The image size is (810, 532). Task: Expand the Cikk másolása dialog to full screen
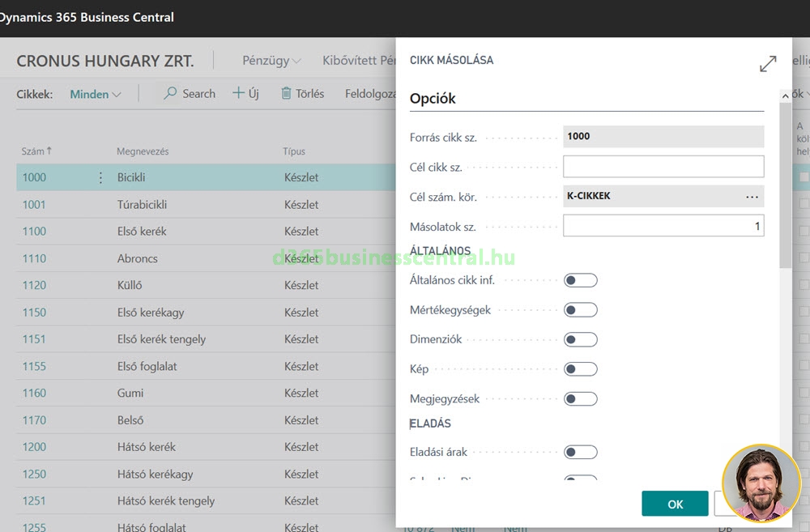tap(768, 64)
